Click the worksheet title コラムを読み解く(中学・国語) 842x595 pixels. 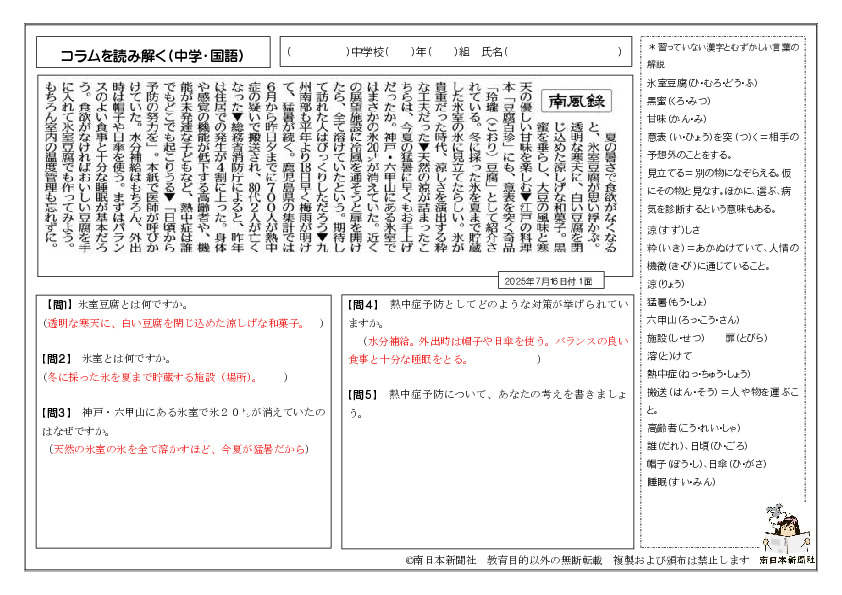[x=153, y=55]
